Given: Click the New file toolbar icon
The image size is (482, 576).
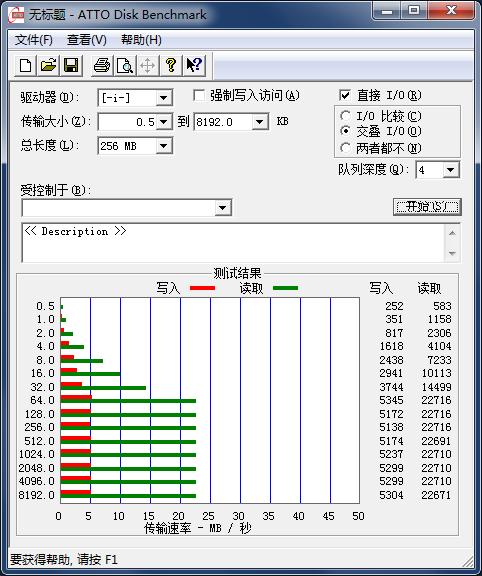Looking at the screenshot, I should point(25,65).
